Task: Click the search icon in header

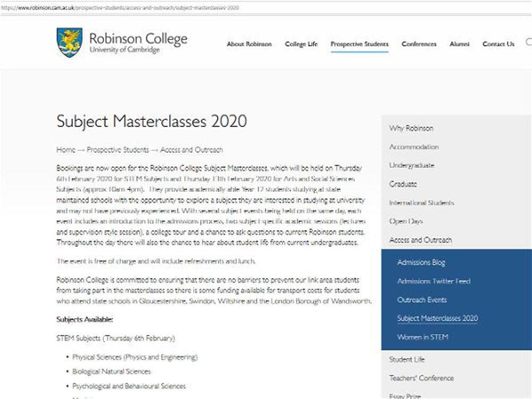Action: [x=528, y=43]
